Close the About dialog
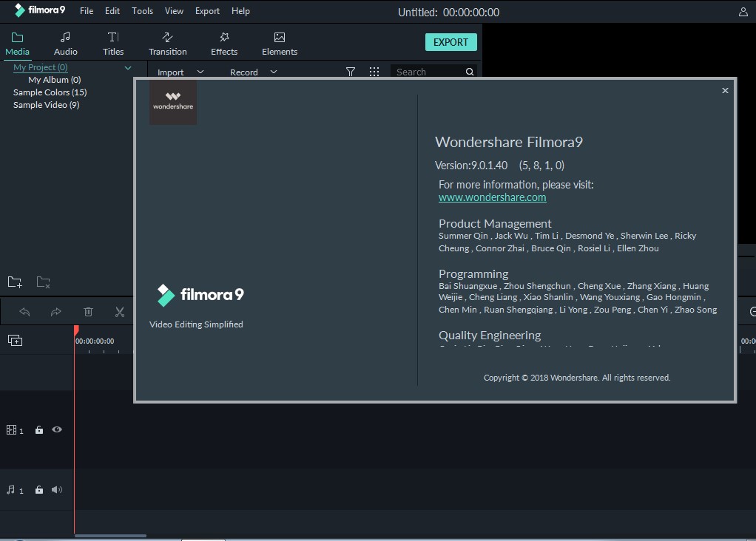Image resolution: width=756 pixels, height=541 pixels. 725,91
